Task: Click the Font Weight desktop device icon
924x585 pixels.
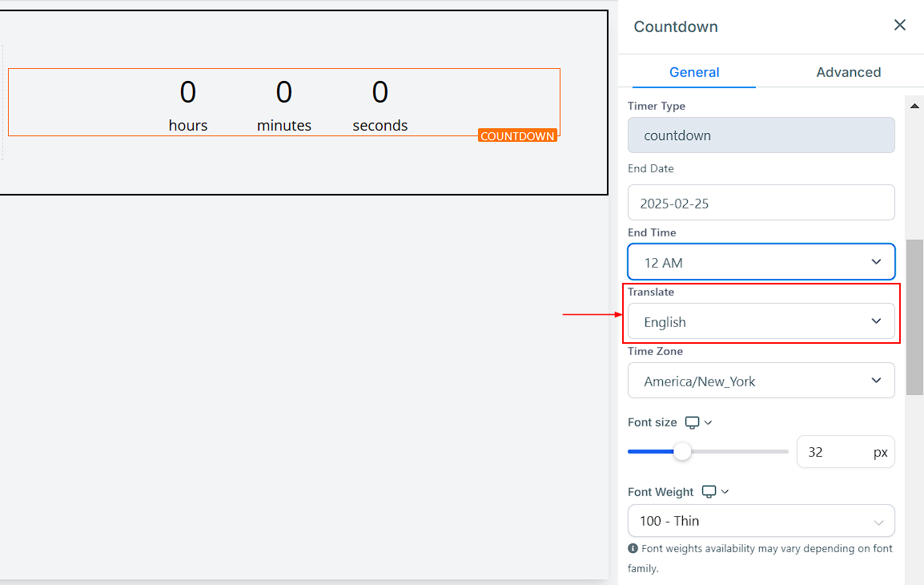Action: coord(709,492)
